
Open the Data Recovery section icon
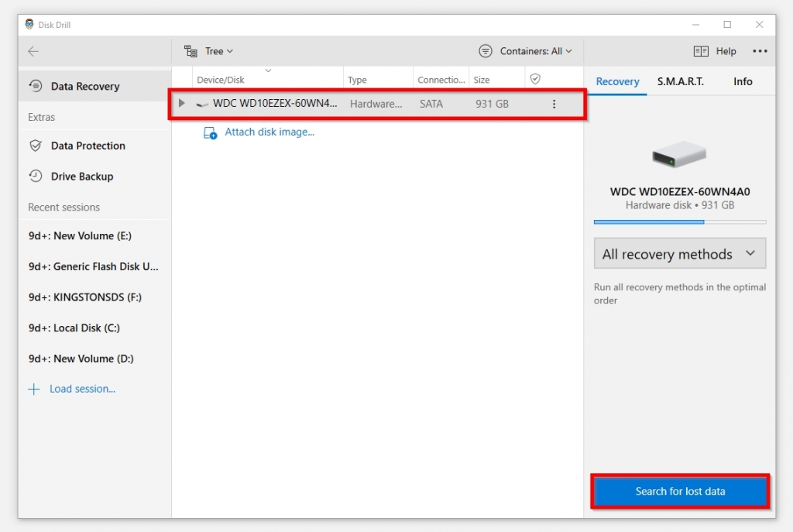pos(36,86)
